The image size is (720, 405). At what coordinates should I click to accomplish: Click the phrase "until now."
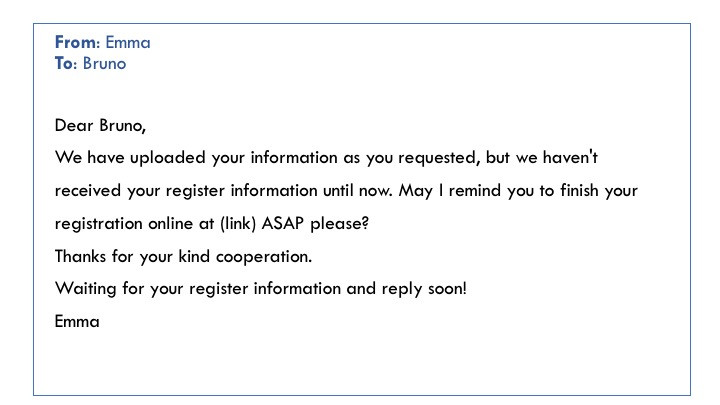pos(358,190)
